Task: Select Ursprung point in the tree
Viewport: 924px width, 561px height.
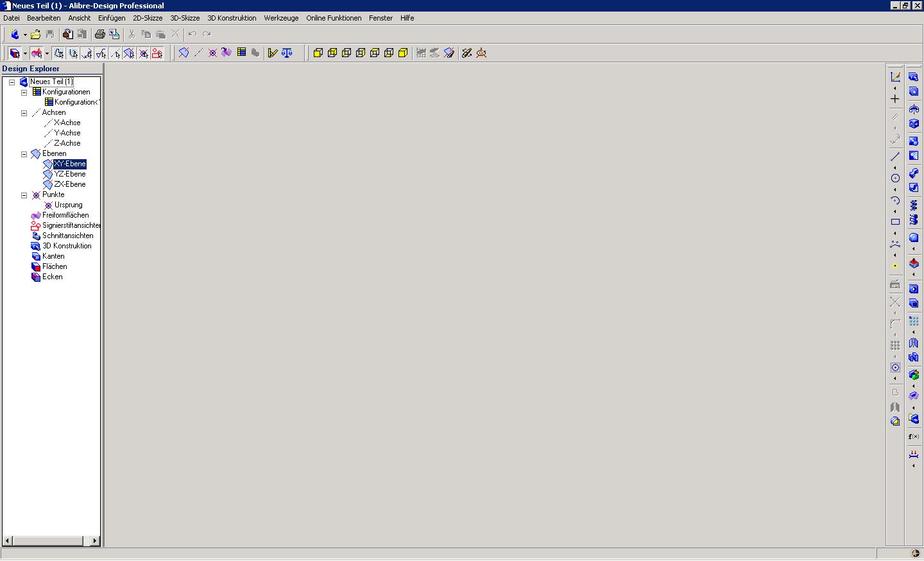Action: click(x=69, y=205)
